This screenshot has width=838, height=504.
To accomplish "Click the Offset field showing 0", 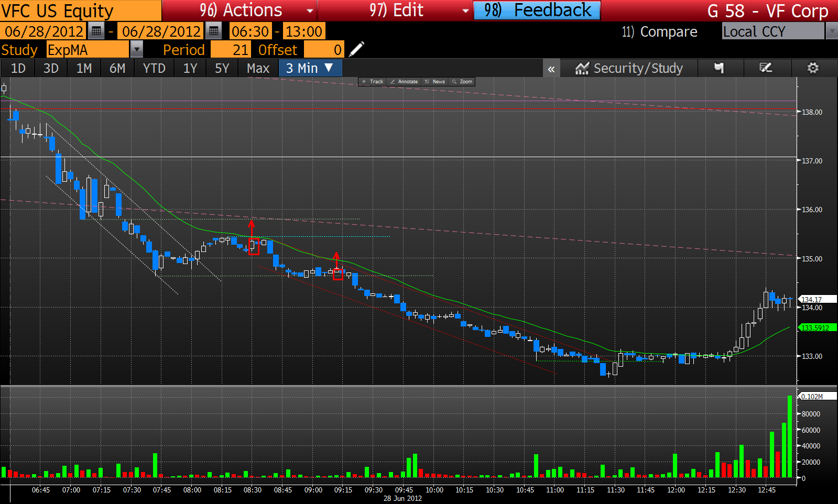I will point(324,50).
